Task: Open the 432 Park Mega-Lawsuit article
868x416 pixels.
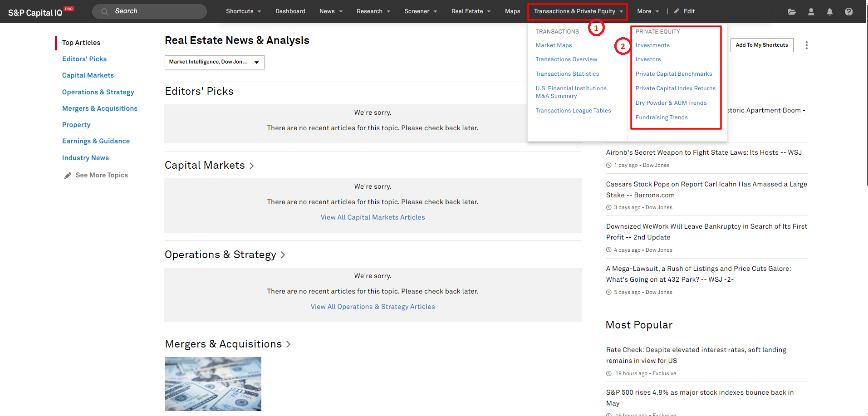Action: [699, 274]
